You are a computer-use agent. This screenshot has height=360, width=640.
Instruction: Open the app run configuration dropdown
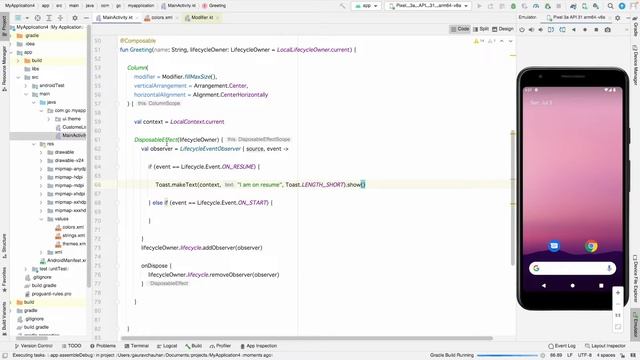click(366, 6)
